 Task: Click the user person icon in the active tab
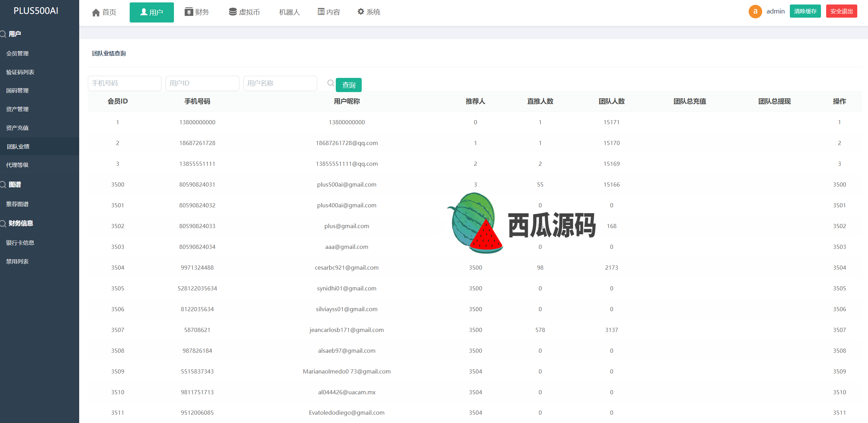[144, 12]
